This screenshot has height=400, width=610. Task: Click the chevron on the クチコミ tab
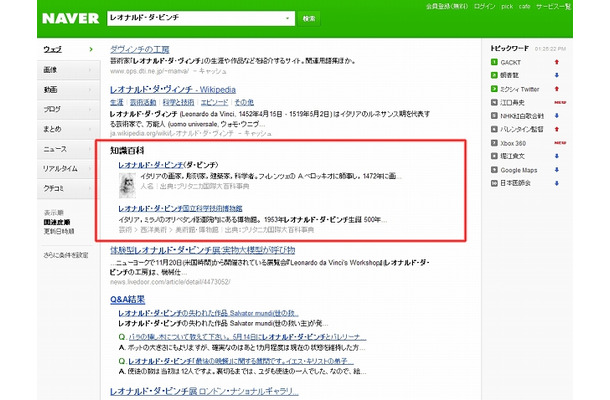pyautogui.click(x=90, y=188)
